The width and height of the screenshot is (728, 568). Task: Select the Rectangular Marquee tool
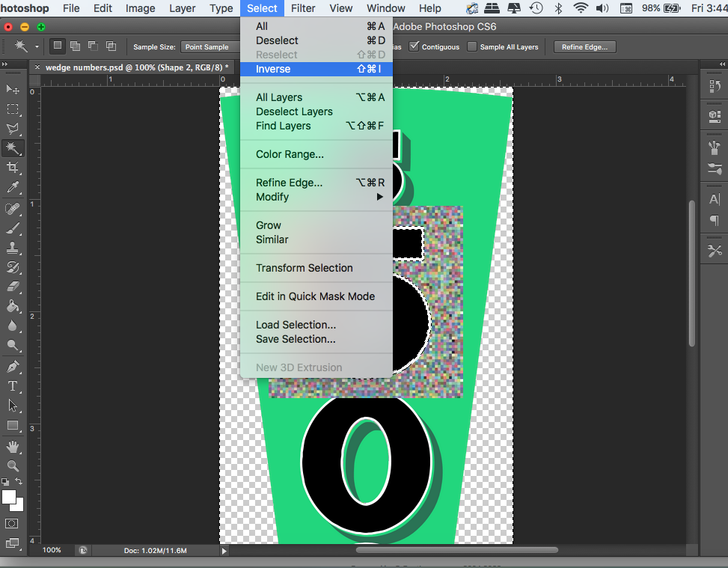pyautogui.click(x=13, y=109)
